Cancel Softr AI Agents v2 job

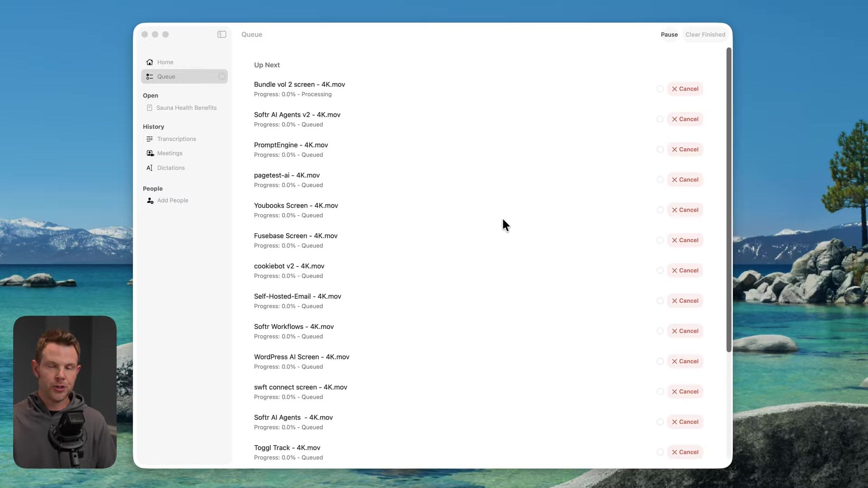pyautogui.click(x=685, y=119)
